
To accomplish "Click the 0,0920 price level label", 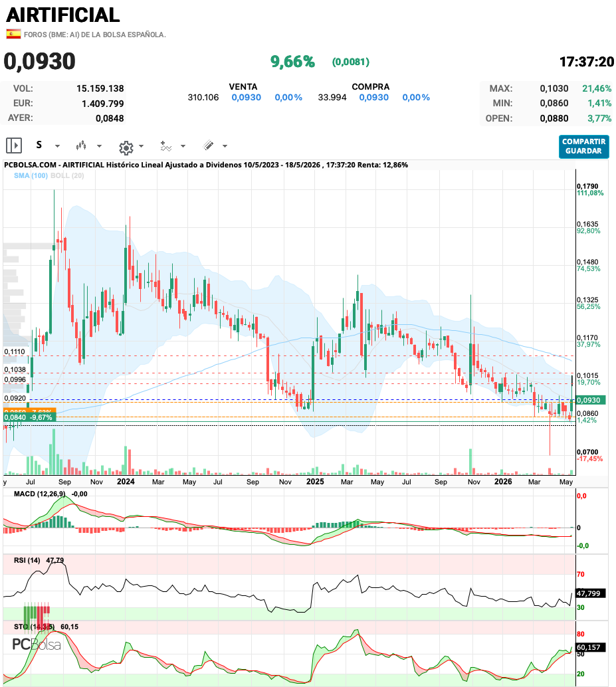I will 15,399.
